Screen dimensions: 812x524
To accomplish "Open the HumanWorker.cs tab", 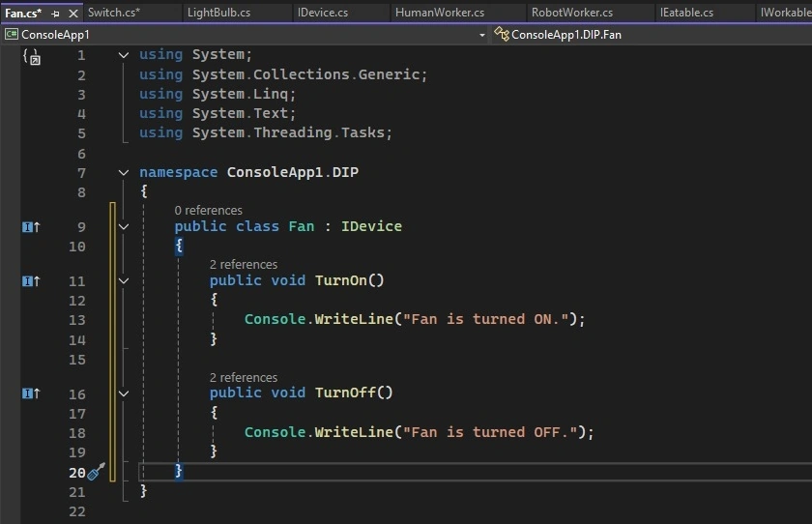I will [440, 13].
